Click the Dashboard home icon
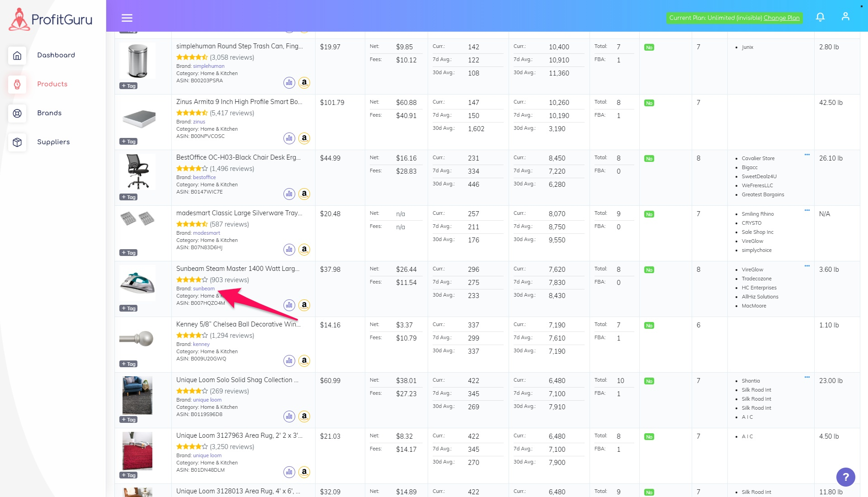 tap(17, 55)
